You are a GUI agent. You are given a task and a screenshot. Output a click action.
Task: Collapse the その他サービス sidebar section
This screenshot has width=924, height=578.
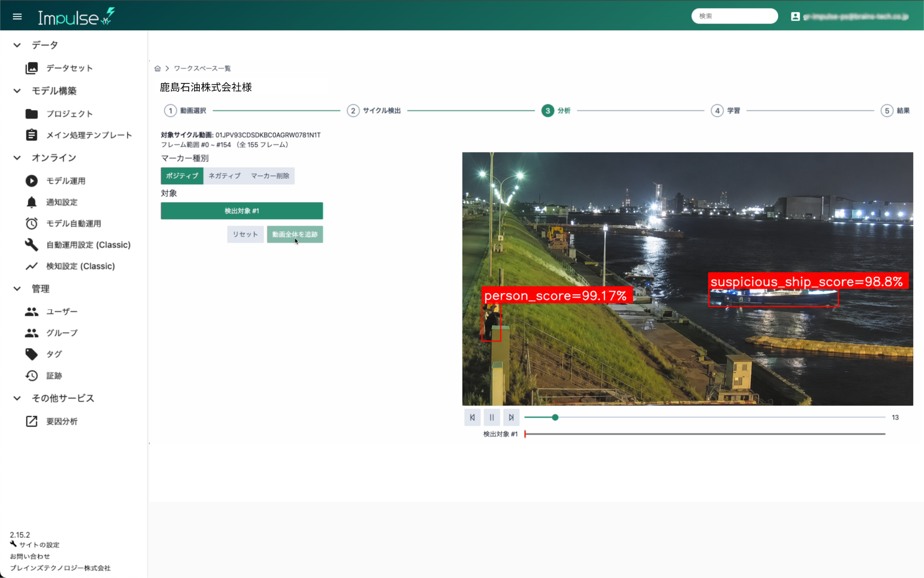point(17,398)
